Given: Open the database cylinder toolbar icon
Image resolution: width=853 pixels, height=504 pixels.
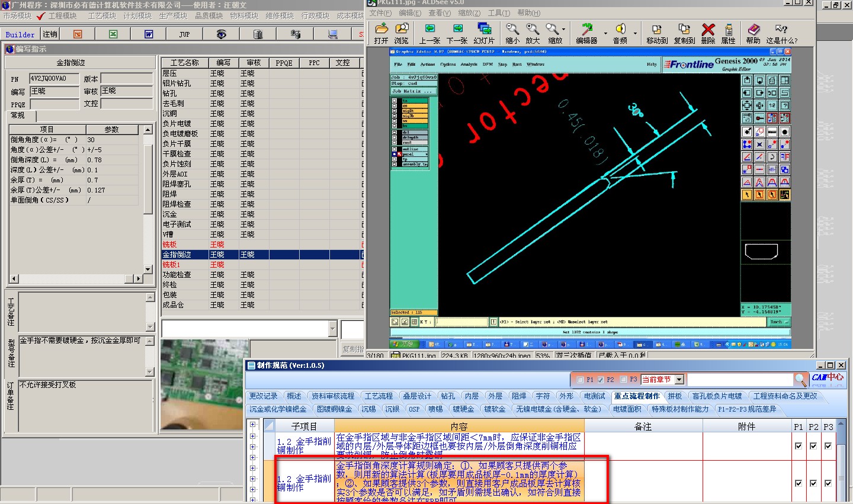Looking at the screenshot, I should click(x=258, y=34).
